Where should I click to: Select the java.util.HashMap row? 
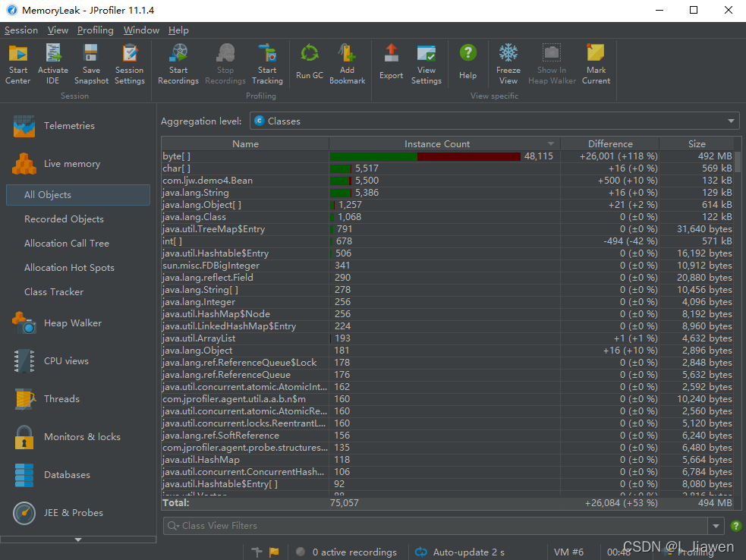(447, 460)
